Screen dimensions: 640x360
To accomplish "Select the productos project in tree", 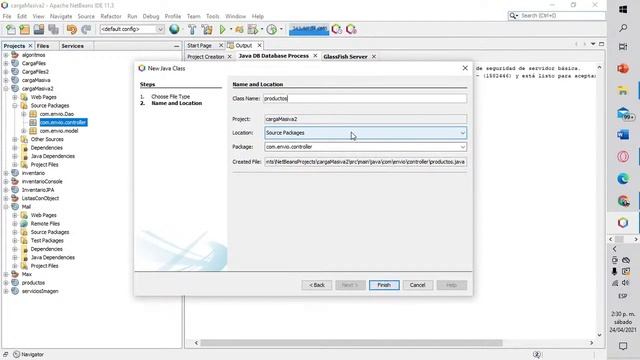I will point(33,283).
